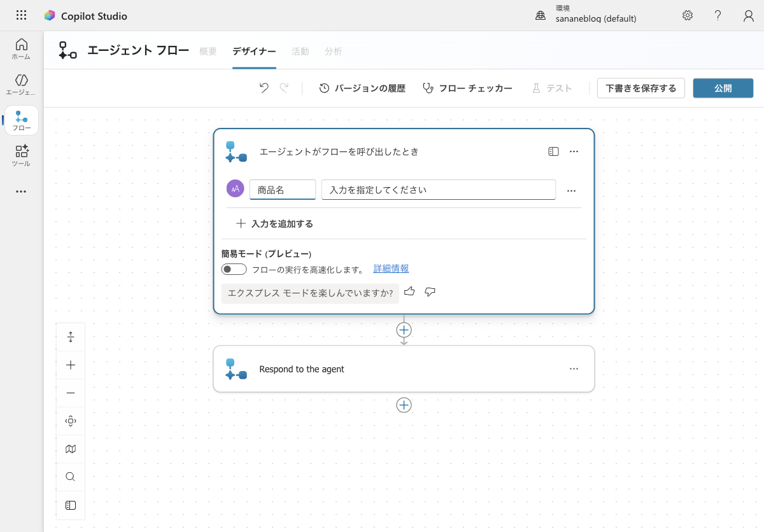Click the エージェント フロー title icon
The image size is (764, 532).
[67, 50]
